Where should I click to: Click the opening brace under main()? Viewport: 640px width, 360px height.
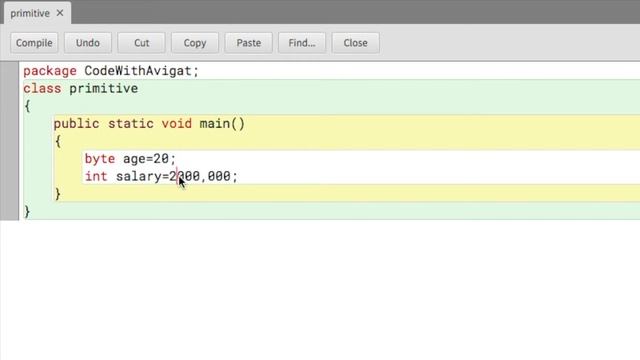[58, 141]
